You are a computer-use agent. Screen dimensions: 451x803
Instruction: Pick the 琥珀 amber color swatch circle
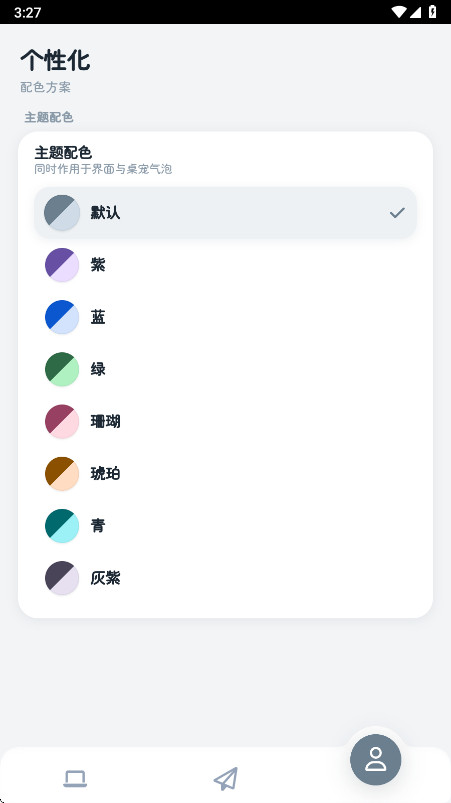coord(62,474)
